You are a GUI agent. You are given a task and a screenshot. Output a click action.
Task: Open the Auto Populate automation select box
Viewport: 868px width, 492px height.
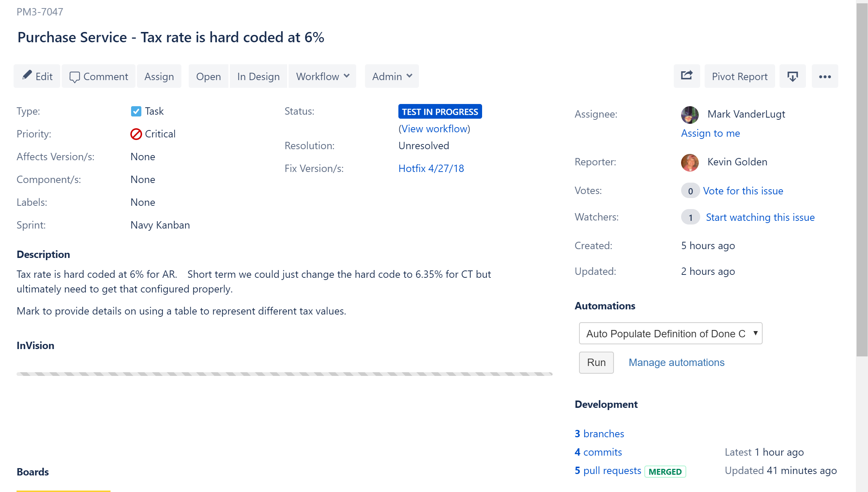pyautogui.click(x=670, y=333)
